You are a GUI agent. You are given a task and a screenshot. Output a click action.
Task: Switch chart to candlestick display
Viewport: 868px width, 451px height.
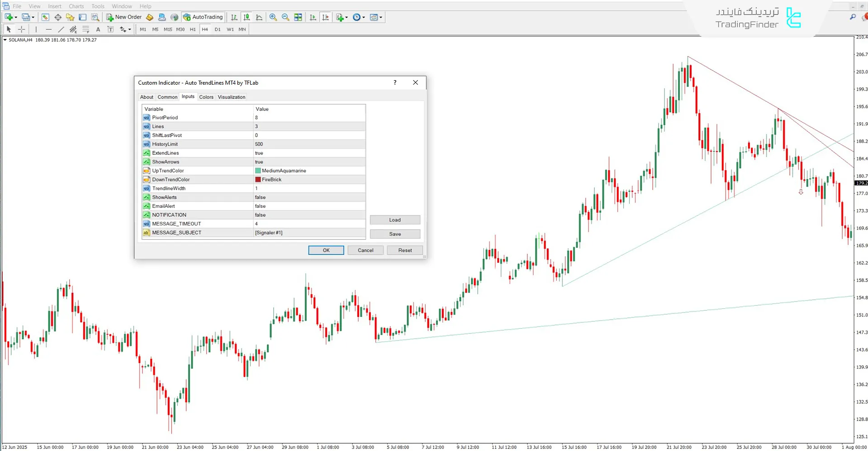click(x=247, y=17)
